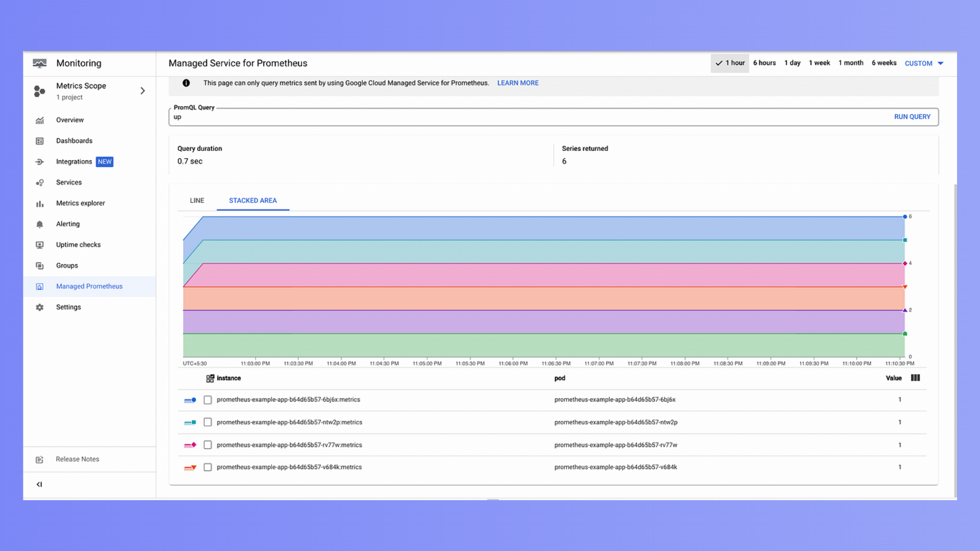
Task: Click the Alerting bell icon
Action: (40, 224)
